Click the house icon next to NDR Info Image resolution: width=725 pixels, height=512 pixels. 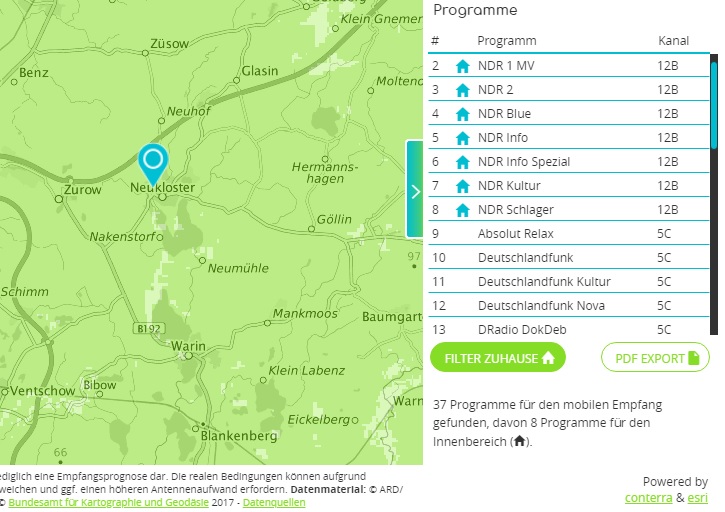pos(462,138)
